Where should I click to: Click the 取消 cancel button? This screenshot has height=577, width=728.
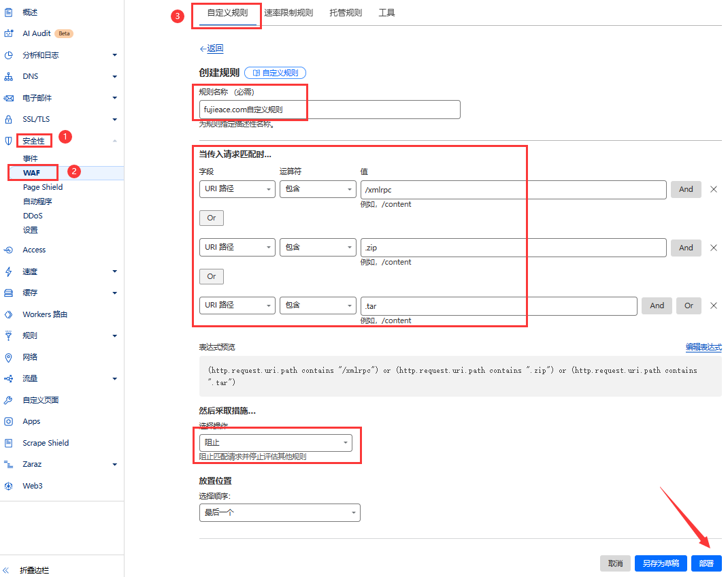(615, 563)
